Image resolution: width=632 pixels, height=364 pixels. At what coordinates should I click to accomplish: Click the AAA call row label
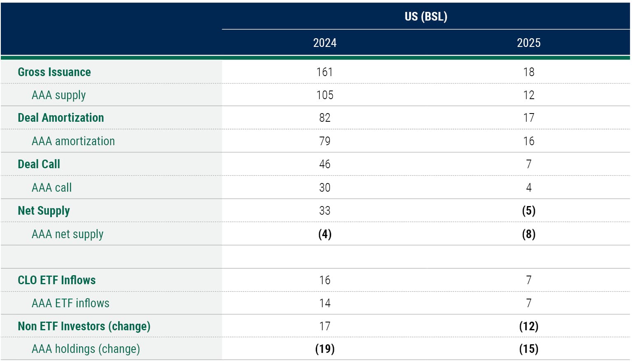[51, 188]
